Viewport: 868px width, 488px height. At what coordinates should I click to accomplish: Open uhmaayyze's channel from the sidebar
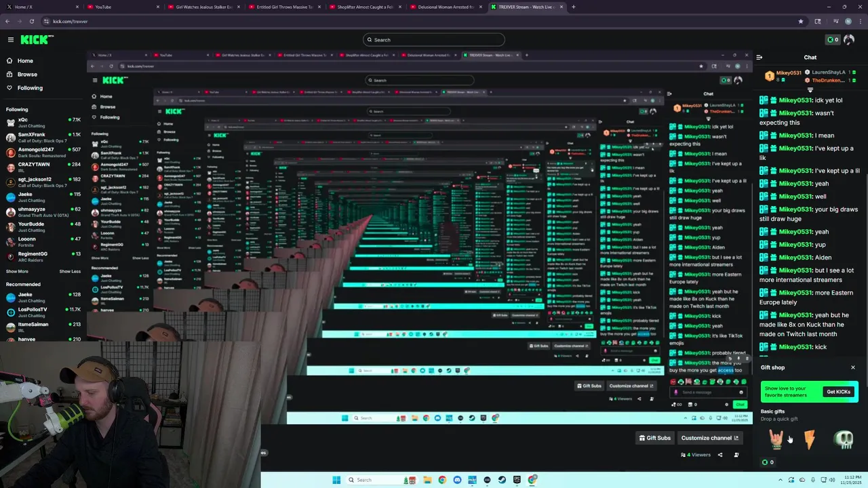(43, 211)
